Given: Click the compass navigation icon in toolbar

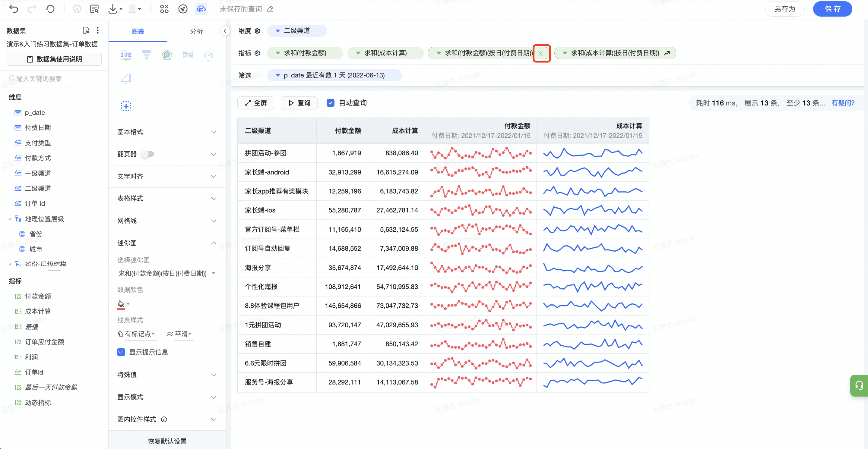Looking at the screenshot, I should point(183,9).
